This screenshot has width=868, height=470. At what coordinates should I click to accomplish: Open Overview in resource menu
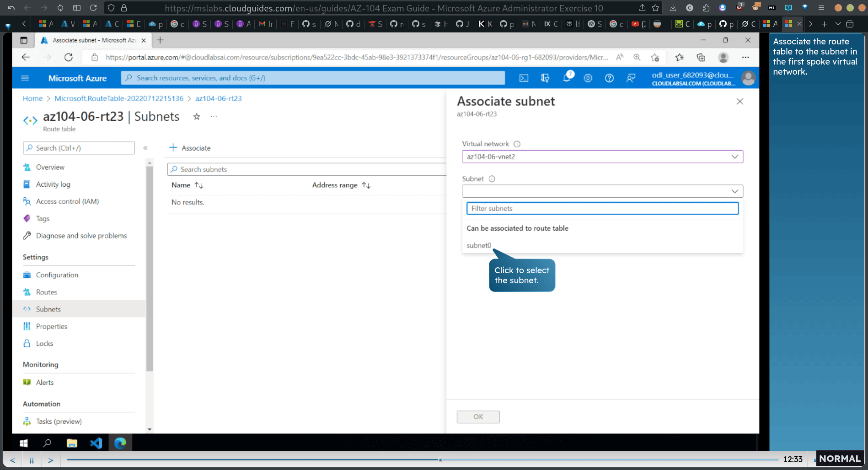point(50,167)
